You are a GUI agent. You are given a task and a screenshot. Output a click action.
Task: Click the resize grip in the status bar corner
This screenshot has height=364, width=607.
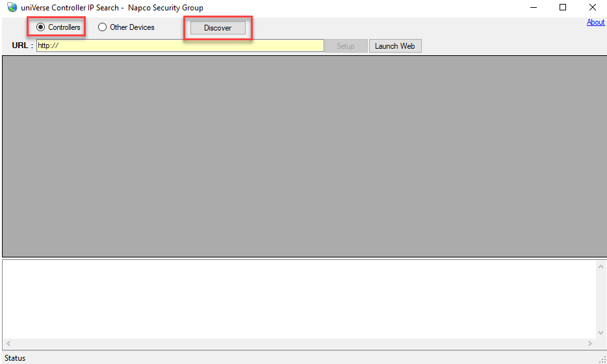(602, 359)
